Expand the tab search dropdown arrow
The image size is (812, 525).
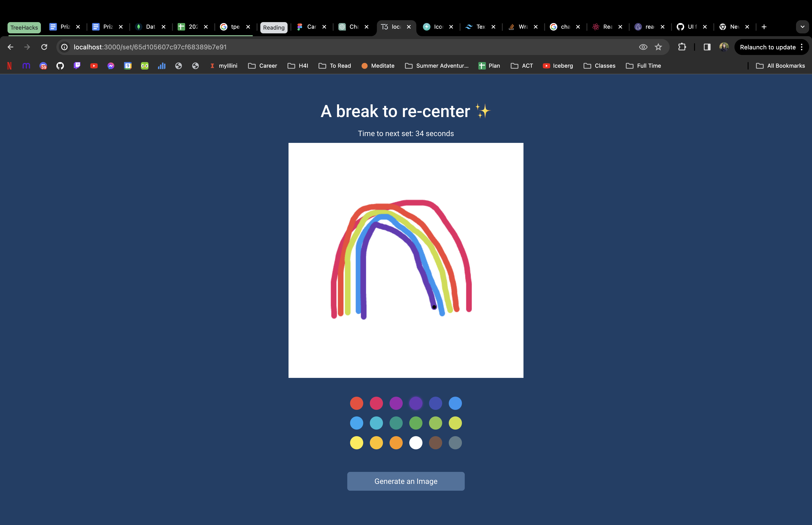click(802, 27)
